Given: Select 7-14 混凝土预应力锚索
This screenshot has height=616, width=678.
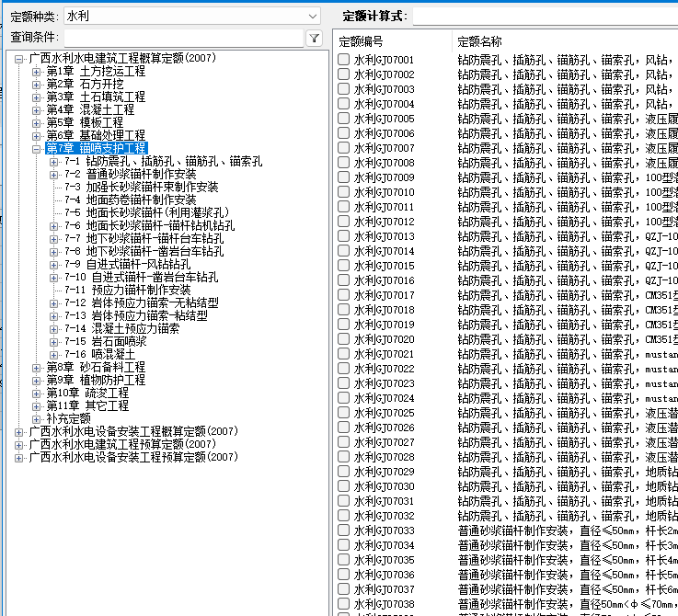Looking at the screenshot, I should pyautogui.click(x=122, y=328).
